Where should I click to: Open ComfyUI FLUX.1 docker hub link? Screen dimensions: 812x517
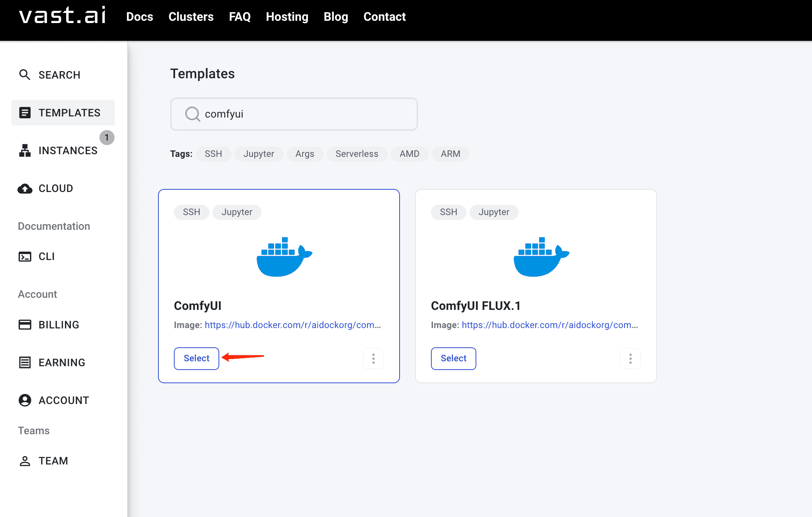click(550, 325)
